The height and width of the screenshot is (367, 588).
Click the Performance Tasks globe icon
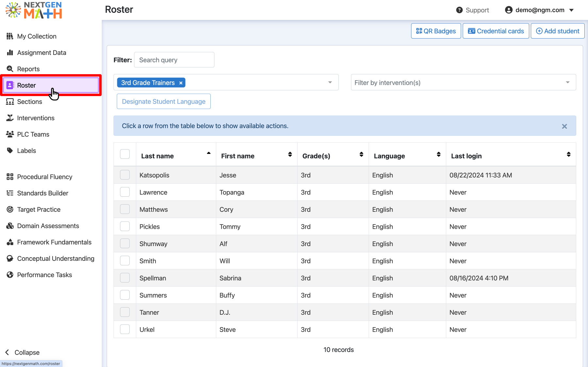pos(10,275)
